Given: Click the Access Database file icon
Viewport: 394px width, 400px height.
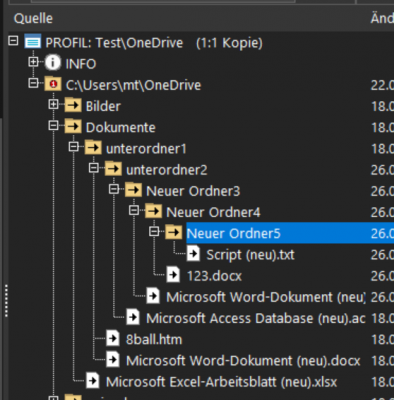Looking at the screenshot, I should 133,318.
